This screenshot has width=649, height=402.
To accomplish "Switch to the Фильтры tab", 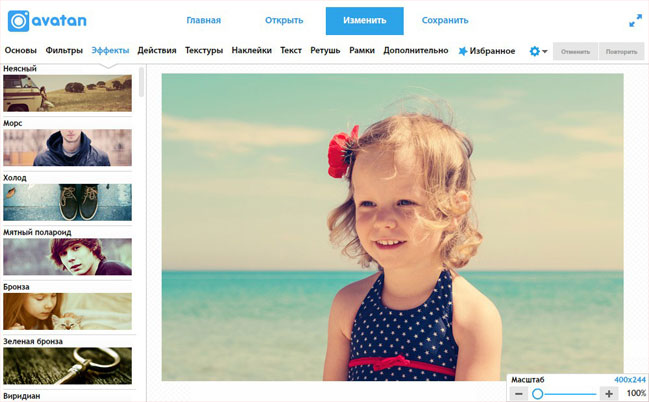I will (x=64, y=51).
